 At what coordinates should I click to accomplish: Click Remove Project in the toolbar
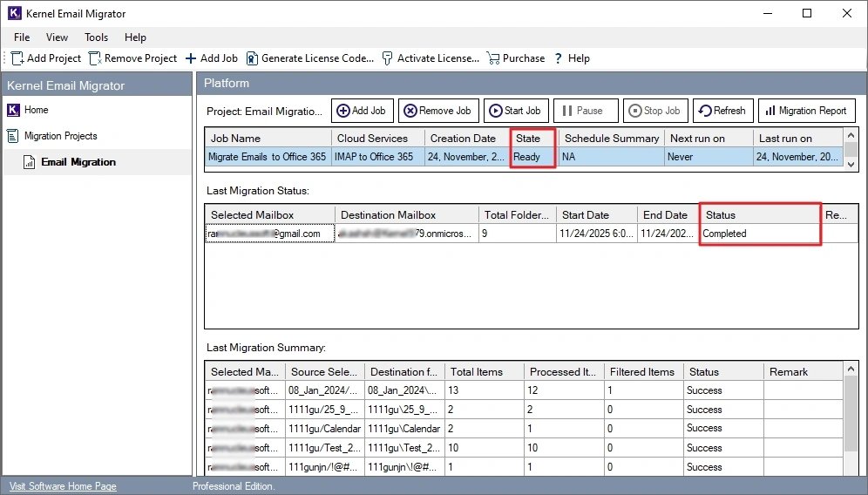132,58
